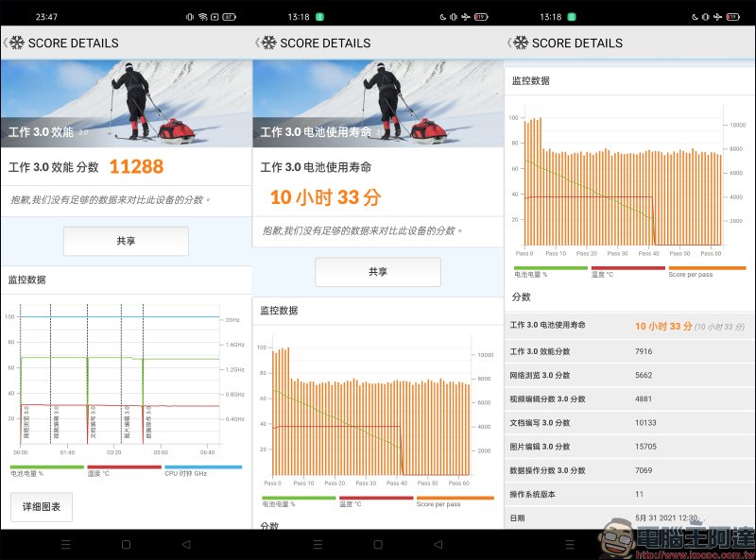The image size is (756, 560).
Task: Tap the red 温度 °C legend in left chart
Action: 124,470
